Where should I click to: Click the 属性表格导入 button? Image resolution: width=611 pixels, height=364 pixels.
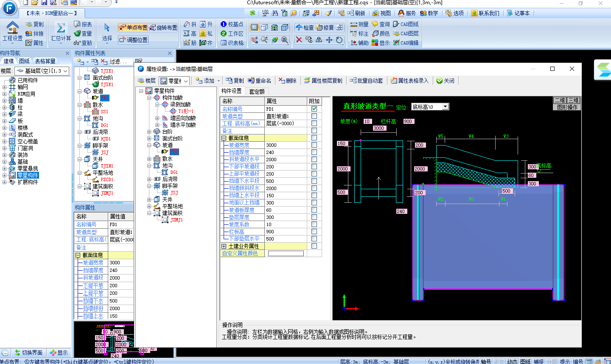[409, 81]
